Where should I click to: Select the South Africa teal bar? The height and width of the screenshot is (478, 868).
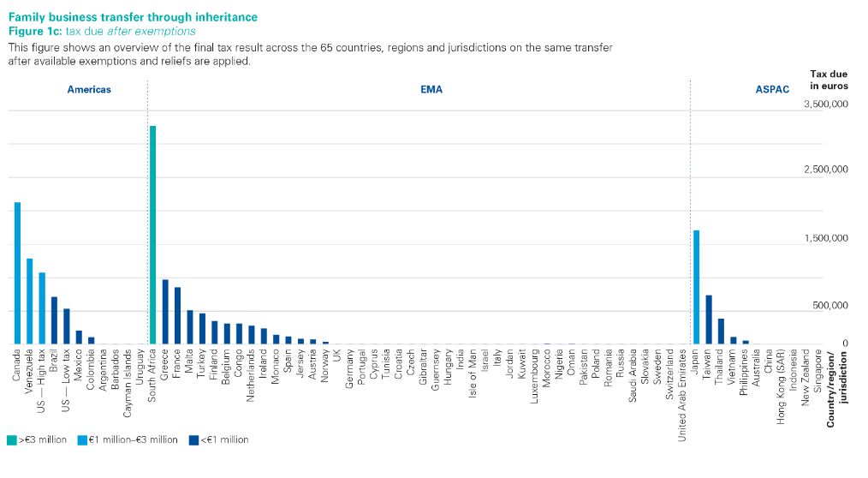(152, 235)
